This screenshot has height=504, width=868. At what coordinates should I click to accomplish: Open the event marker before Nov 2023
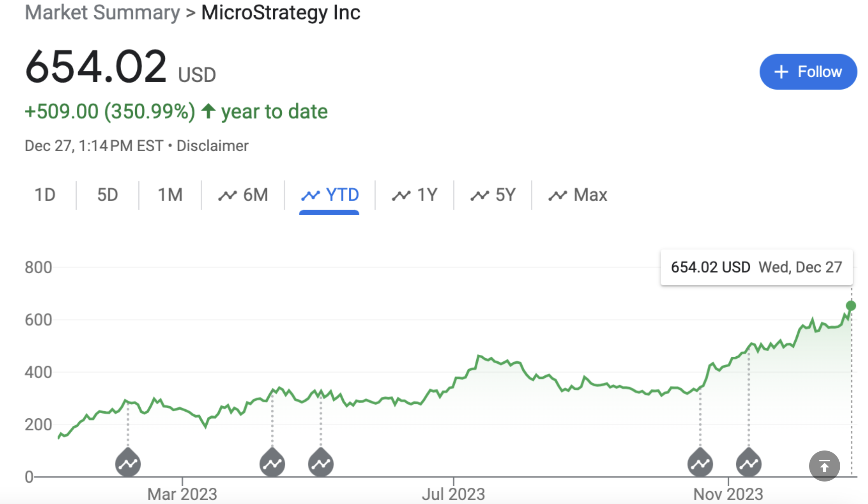pyautogui.click(x=700, y=463)
